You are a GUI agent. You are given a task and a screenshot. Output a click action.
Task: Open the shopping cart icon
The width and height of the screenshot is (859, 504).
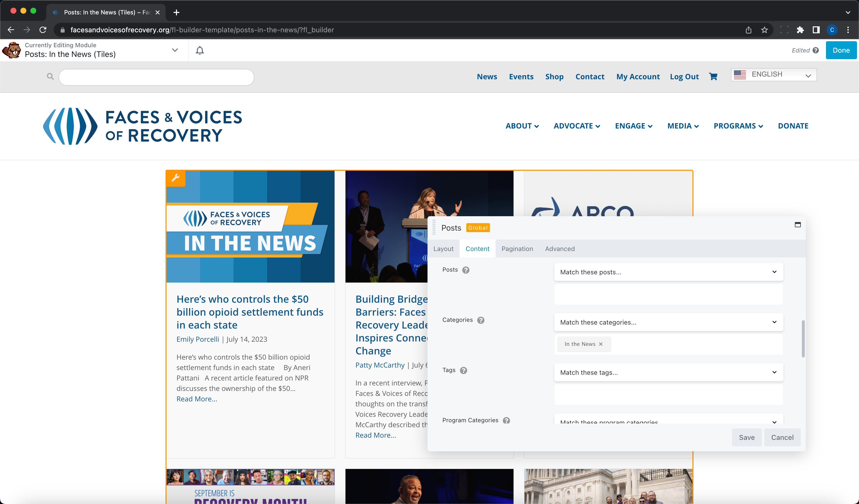[x=713, y=77]
